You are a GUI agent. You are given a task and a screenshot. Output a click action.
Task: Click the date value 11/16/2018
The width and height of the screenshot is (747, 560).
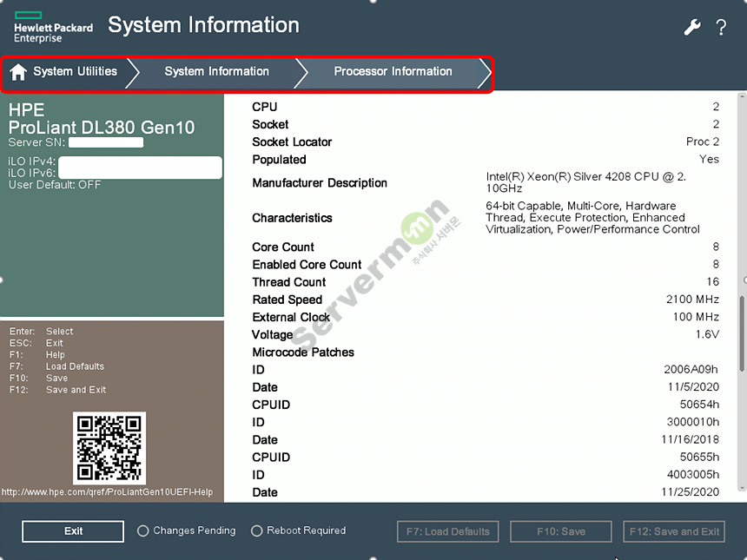pyautogui.click(x=691, y=439)
